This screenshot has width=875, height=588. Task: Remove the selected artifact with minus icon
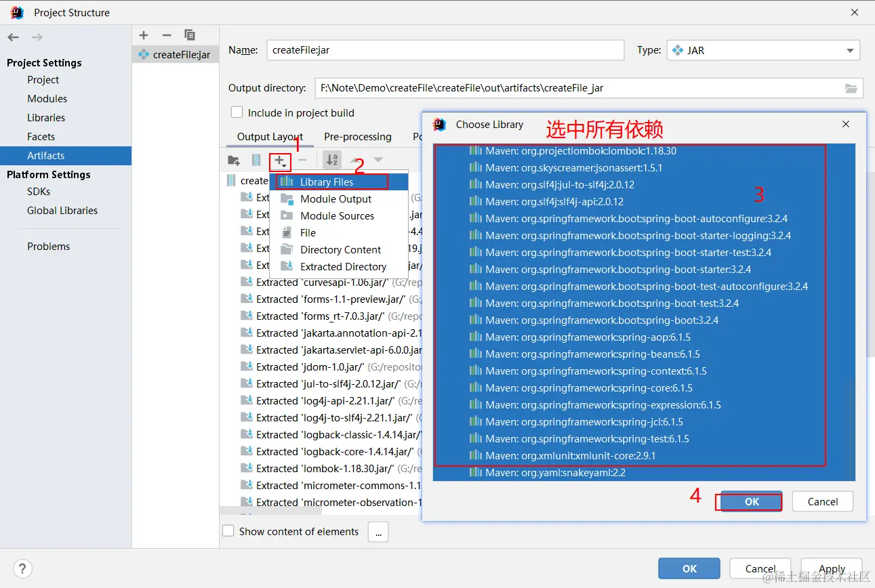point(166,35)
